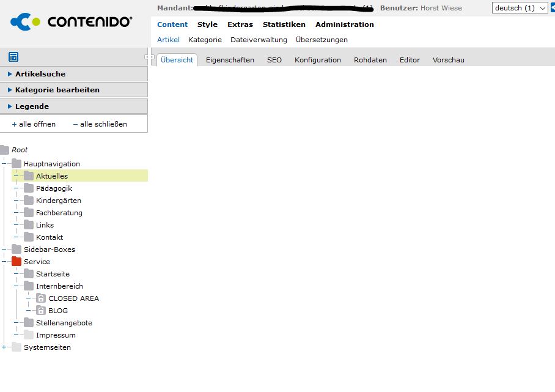
Task: Expand the Artikelsuche panel
Action: point(40,74)
